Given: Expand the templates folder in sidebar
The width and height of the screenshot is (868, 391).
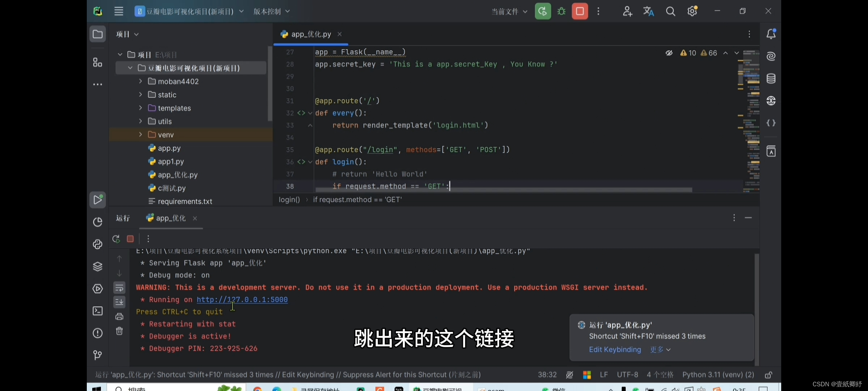Looking at the screenshot, I should [x=141, y=108].
